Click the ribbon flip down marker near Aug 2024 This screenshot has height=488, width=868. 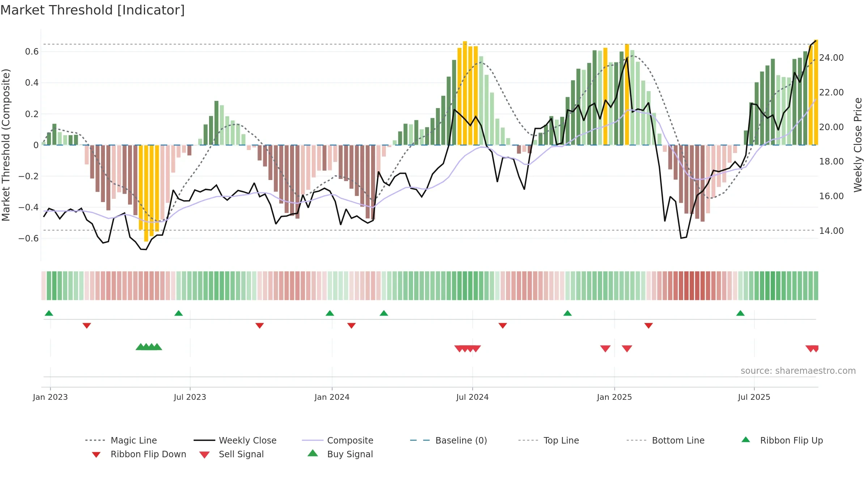[503, 325]
